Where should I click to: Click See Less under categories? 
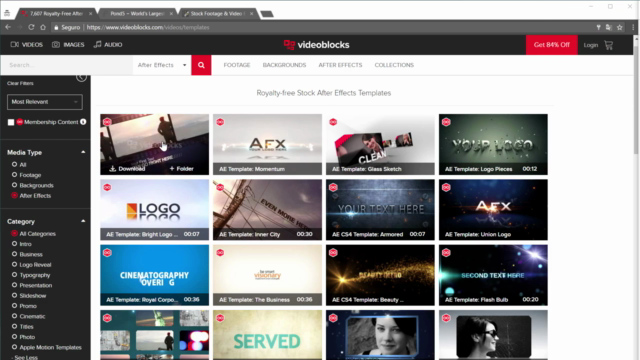tap(25, 357)
